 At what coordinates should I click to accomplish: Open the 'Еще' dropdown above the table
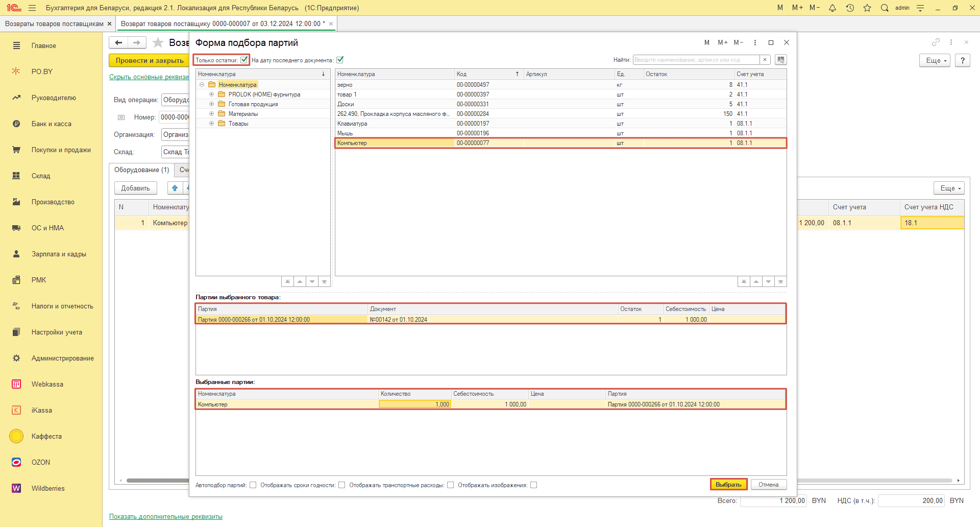[x=948, y=188]
